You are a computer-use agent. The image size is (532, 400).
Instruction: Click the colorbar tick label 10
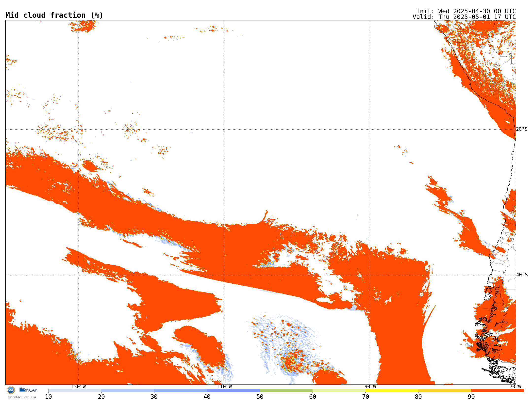point(49,397)
